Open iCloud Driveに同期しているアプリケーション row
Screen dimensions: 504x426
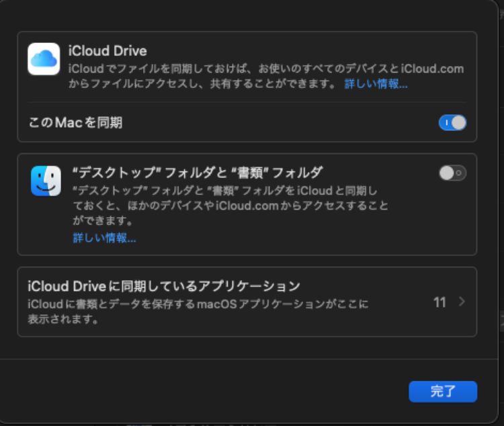click(247, 302)
